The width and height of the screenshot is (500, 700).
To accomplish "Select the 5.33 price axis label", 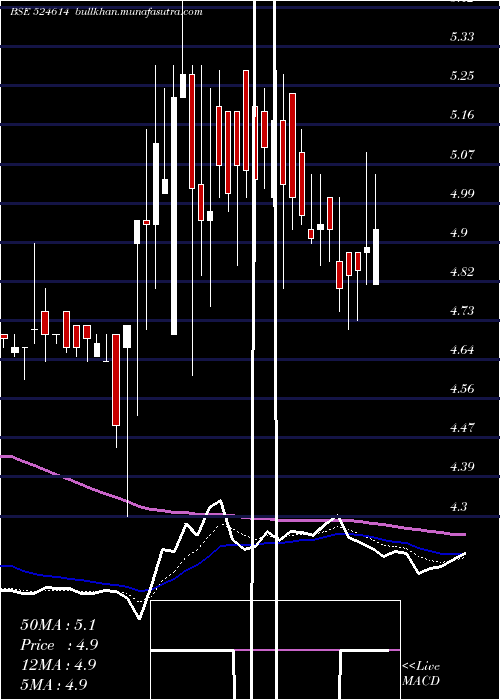I will pos(462,37).
